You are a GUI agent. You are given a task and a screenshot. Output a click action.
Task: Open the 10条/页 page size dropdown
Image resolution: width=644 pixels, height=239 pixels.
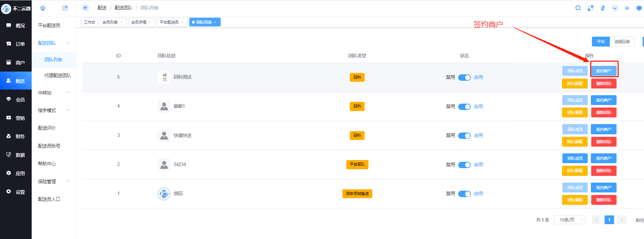(570, 220)
